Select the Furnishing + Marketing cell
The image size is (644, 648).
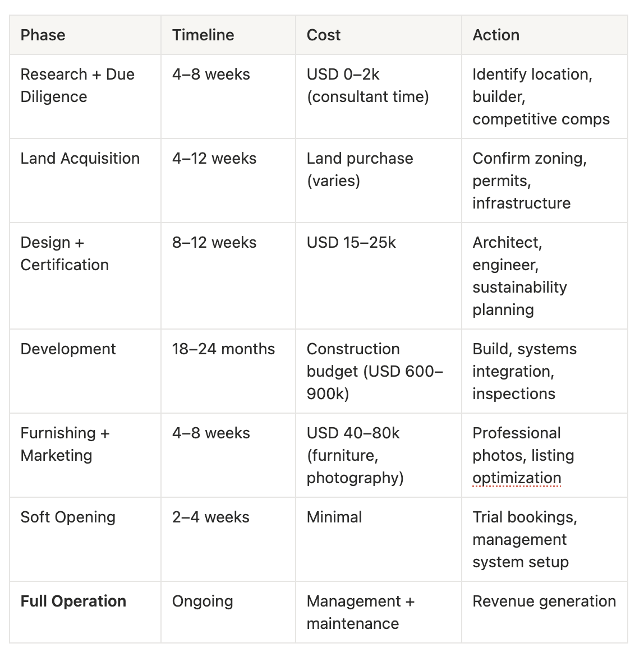pos(85,455)
